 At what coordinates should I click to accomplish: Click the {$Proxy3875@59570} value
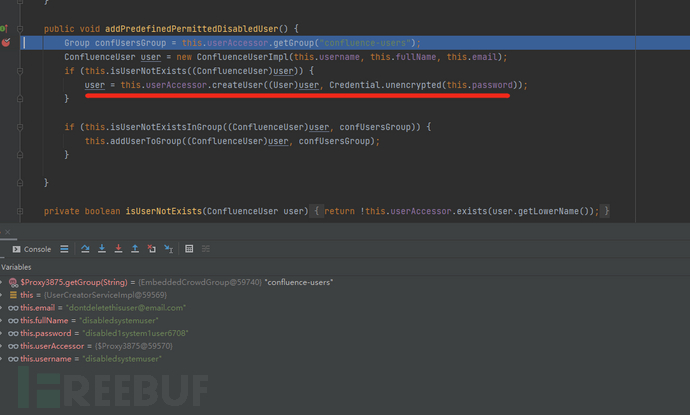(133, 346)
